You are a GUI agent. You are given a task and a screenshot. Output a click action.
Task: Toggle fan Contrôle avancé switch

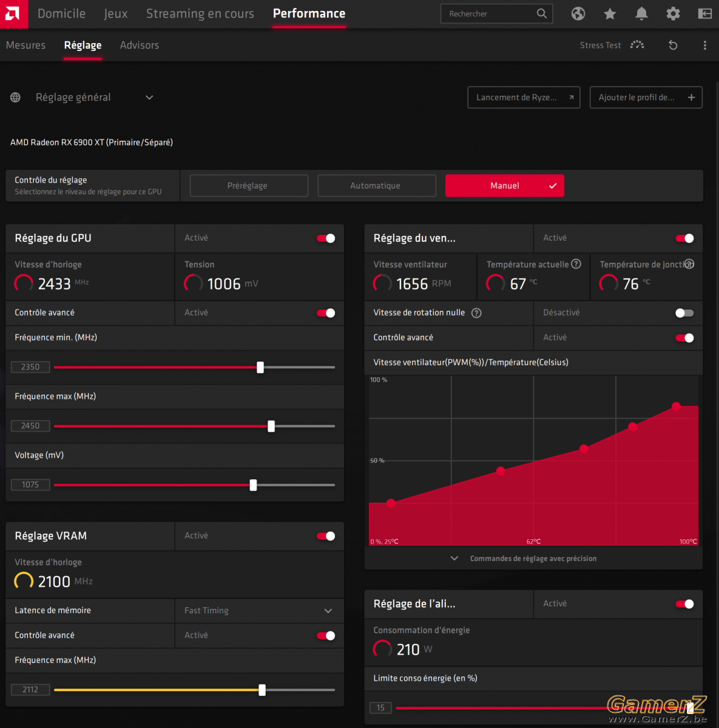(x=684, y=338)
